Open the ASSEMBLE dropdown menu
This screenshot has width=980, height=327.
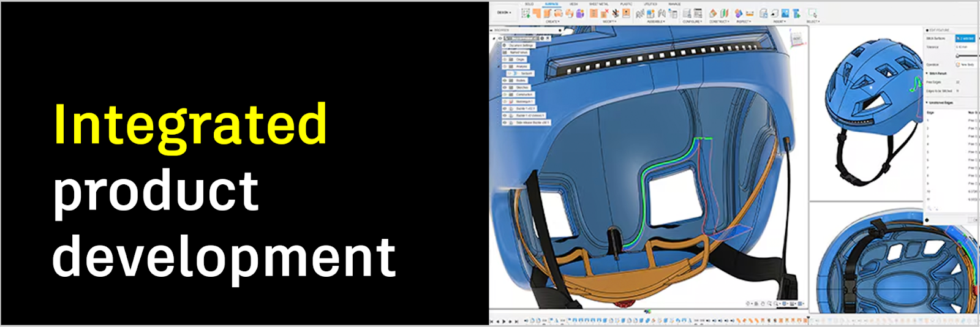(655, 21)
